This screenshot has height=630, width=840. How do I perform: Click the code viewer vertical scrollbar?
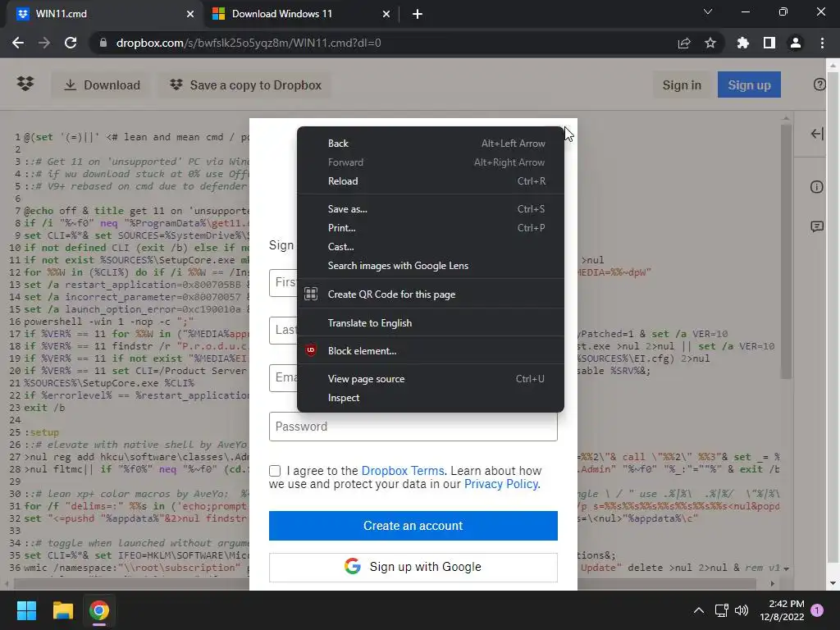click(x=786, y=251)
